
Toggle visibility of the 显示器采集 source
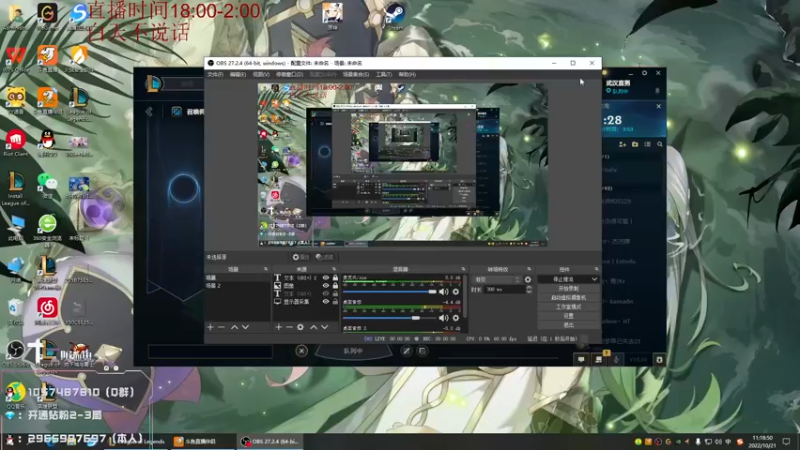tap(326, 302)
